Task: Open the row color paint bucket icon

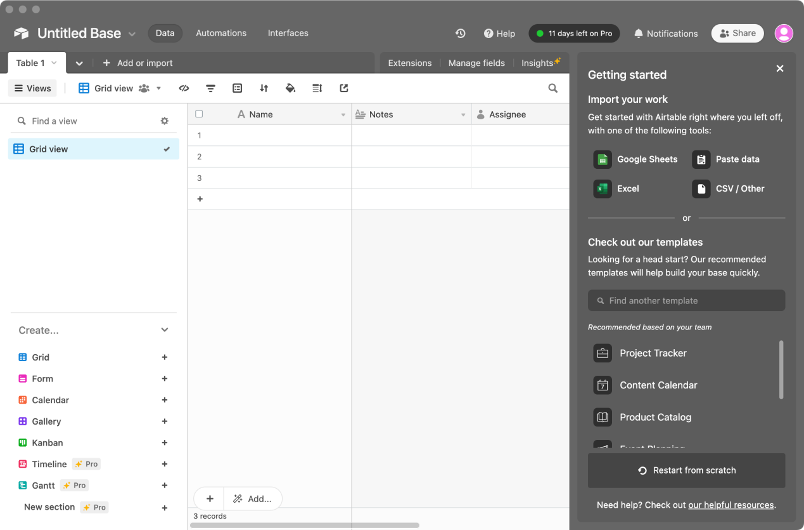Action: tap(290, 88)
